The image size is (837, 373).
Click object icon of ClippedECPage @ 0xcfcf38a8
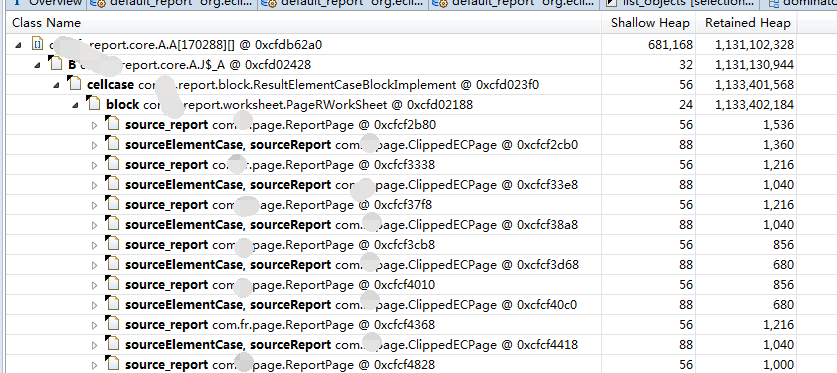click(x=112, y=224)
